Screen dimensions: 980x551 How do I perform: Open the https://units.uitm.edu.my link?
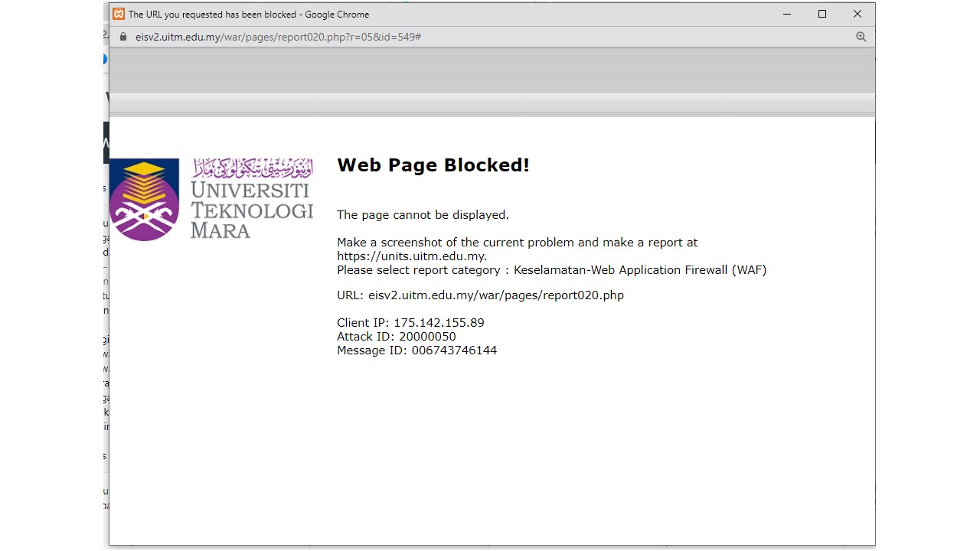click(x=411, y=256)
